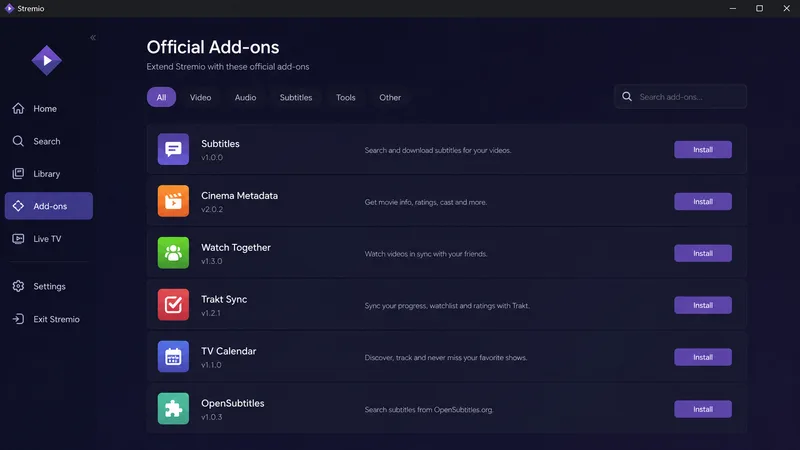
Task: Switch to the Subtitles filter tab
Action: (x=296, y=97)
